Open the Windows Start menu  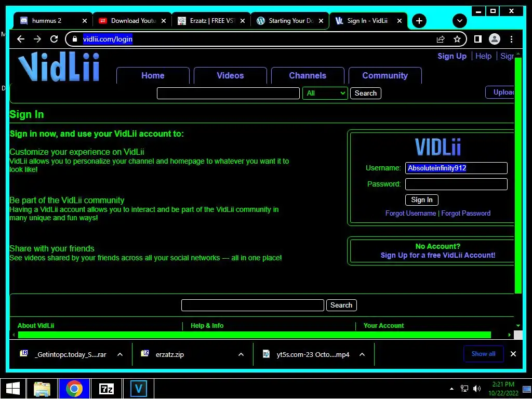point(13,389)
